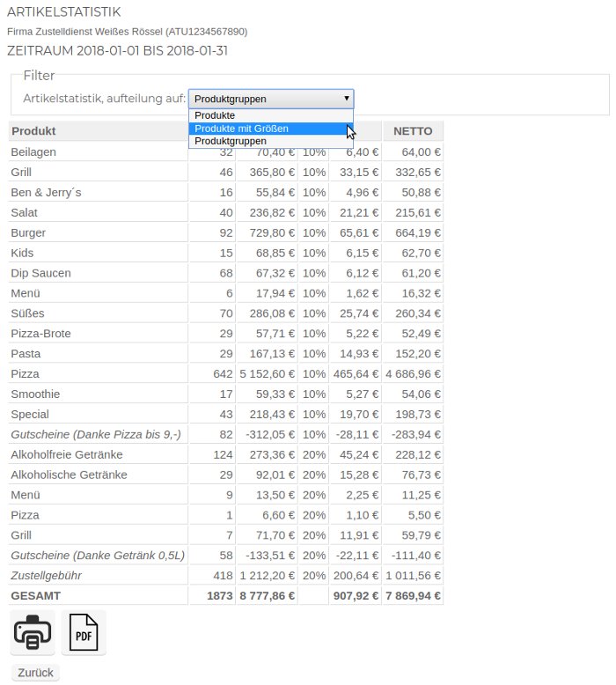
Task: Click the net value '64,00 €' for Beilagen
Action: pos(421,152)
